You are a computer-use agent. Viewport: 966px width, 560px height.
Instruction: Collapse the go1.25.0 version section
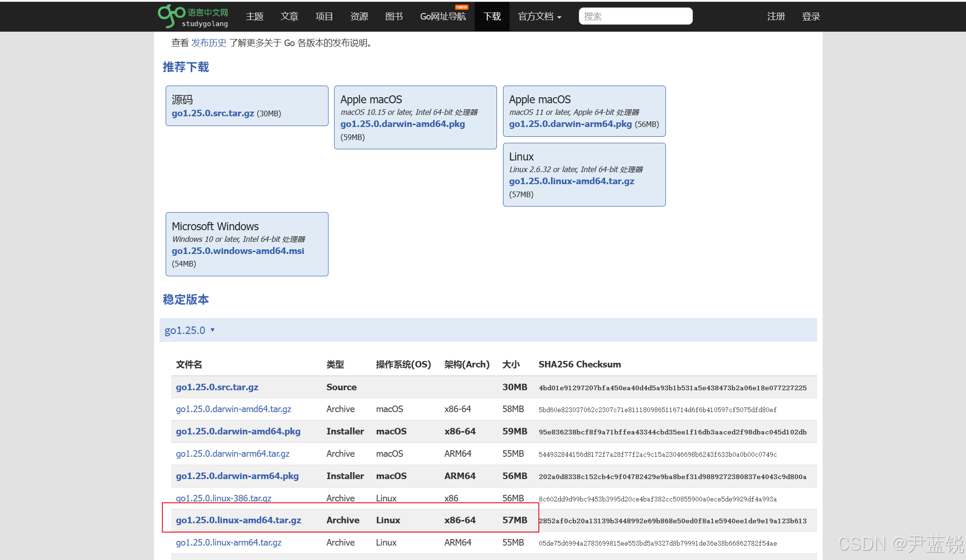tap(189, 330)
